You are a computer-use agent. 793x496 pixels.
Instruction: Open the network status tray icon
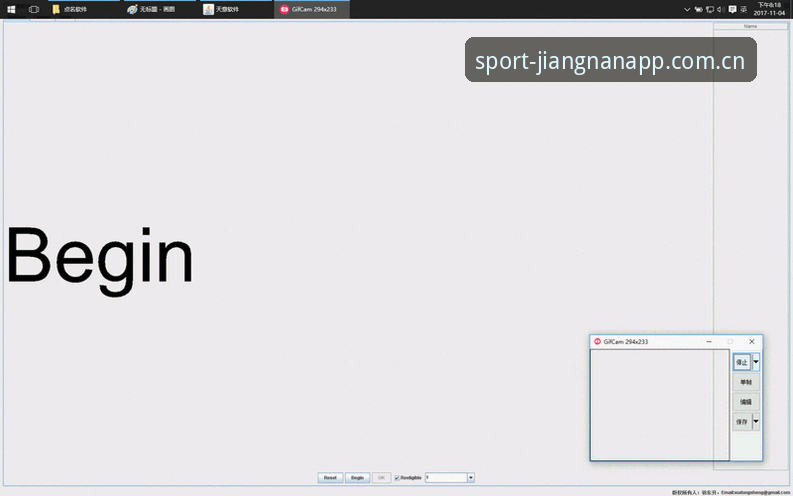coord(710,9)
